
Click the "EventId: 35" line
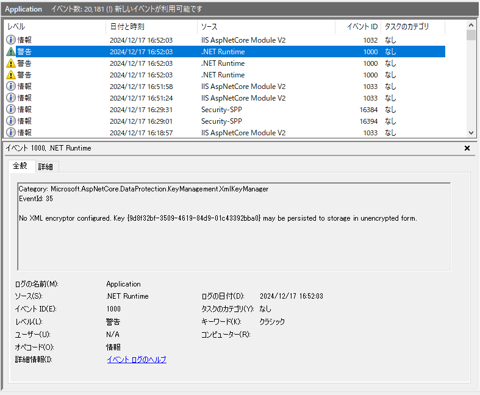tap(36, 199)
